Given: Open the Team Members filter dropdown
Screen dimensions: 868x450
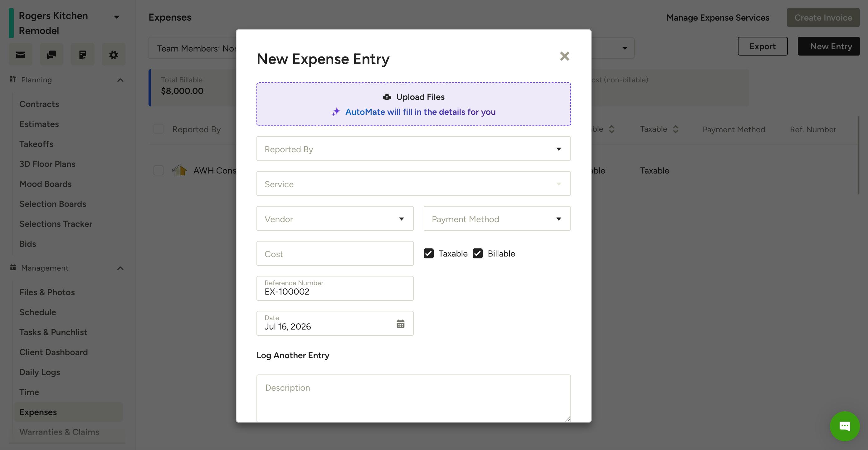Looking at the screenshot, I should [193, 49].
